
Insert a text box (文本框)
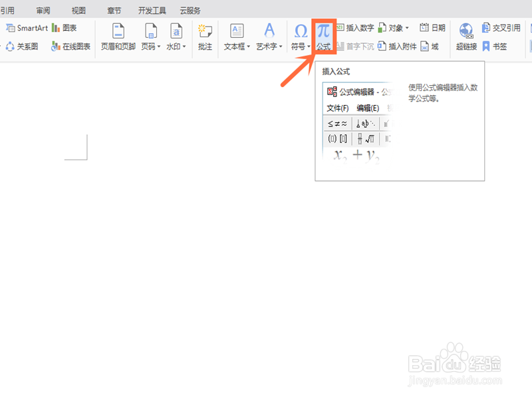coord(237,37)
